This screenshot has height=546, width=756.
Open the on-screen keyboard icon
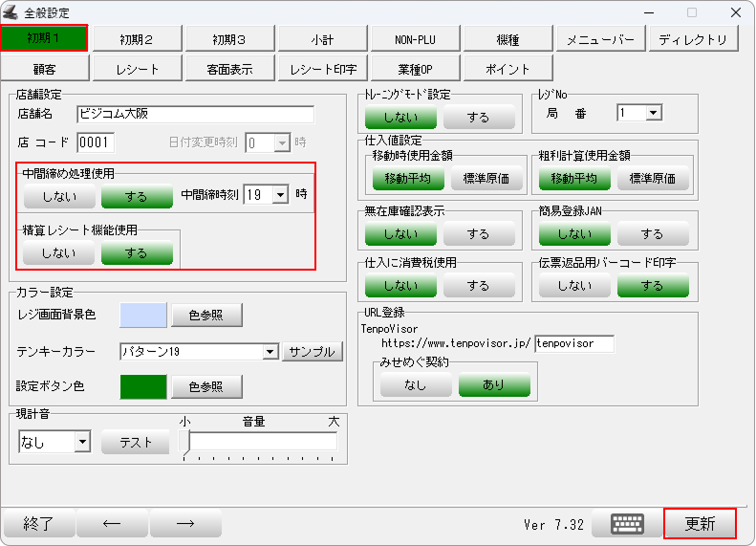tap(627, 523)
